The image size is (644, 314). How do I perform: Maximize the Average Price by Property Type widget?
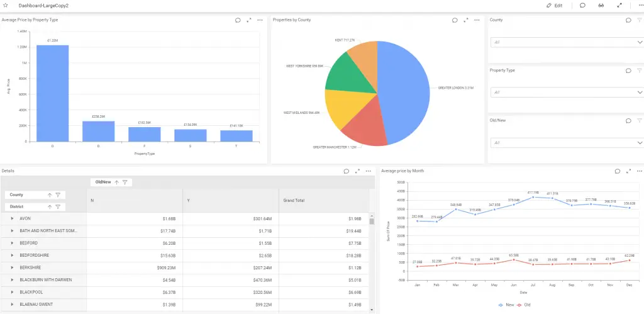tap(249, 20)
